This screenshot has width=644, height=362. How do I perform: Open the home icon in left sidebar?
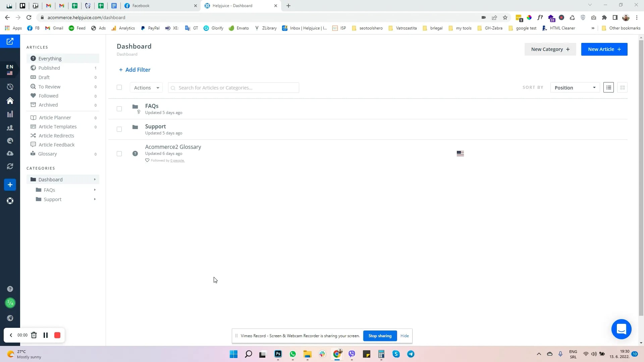pos(10,101)
